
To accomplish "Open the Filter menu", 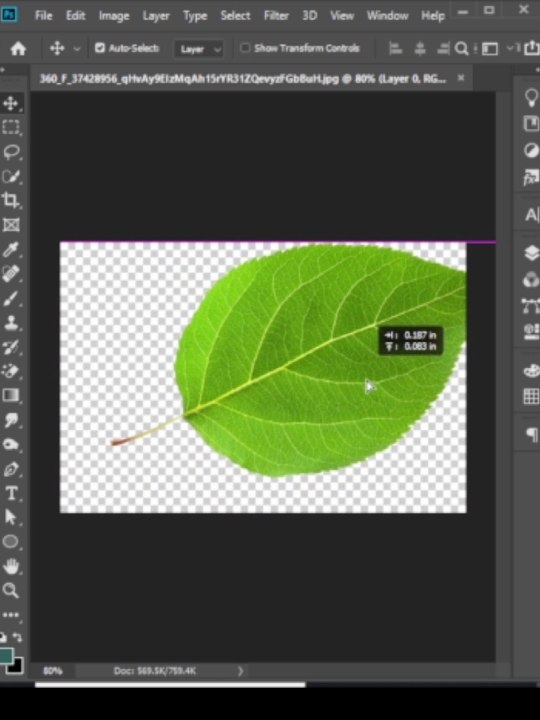I will pyautogui.click(x=276, y=16).
